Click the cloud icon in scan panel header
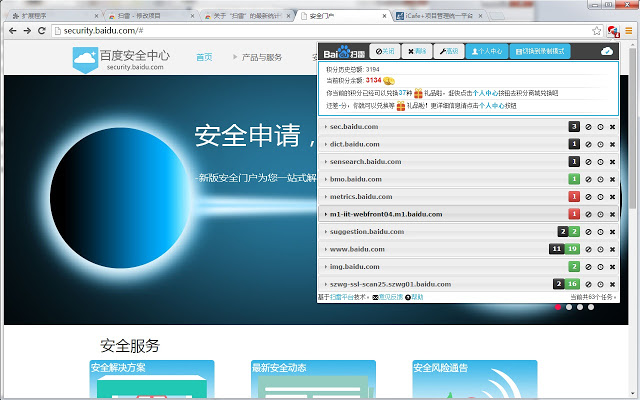 607,51
